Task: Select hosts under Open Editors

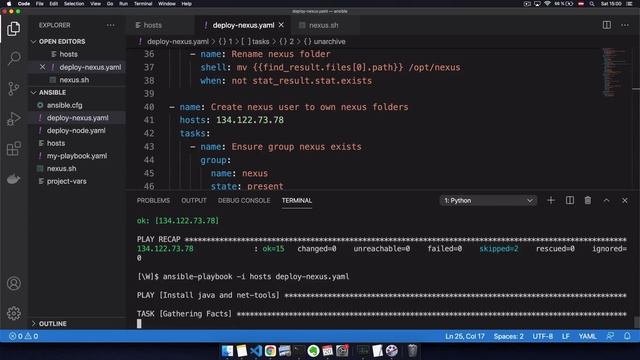Action: click(x=68, y=54)
